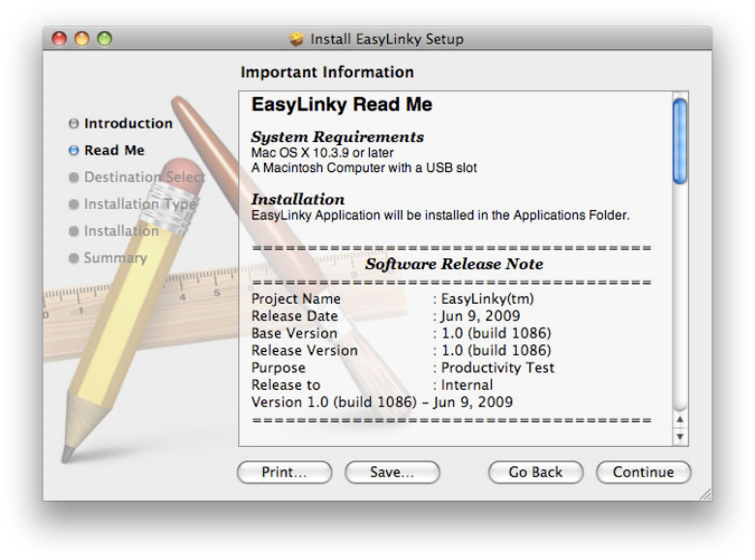Click the Save… button
The image size is (755, 560).
coord(392,472)
